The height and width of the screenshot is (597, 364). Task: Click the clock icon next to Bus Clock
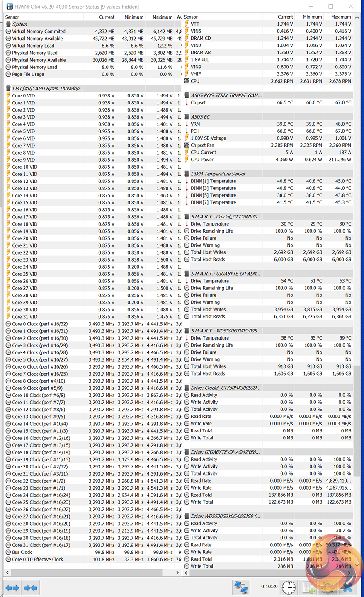coord(9,552)
